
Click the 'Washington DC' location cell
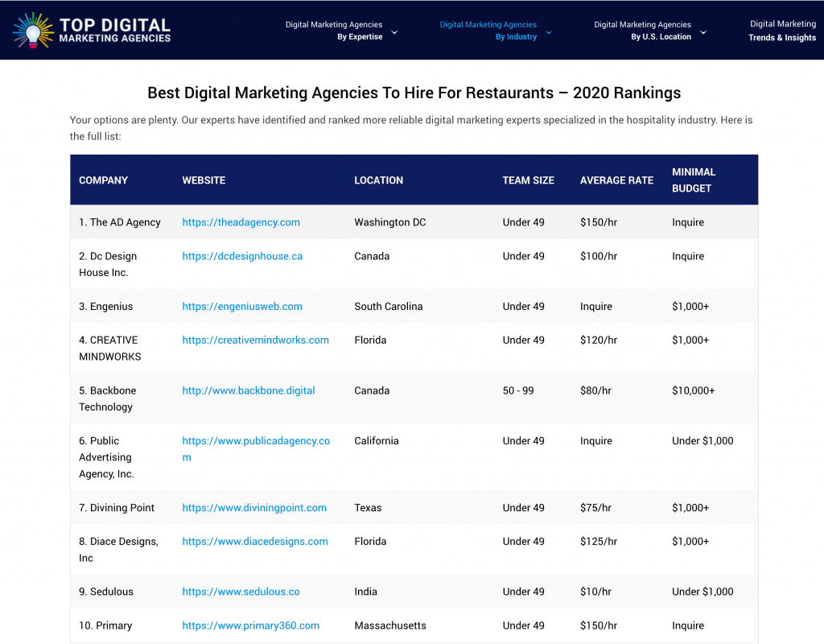pos(390,222)
